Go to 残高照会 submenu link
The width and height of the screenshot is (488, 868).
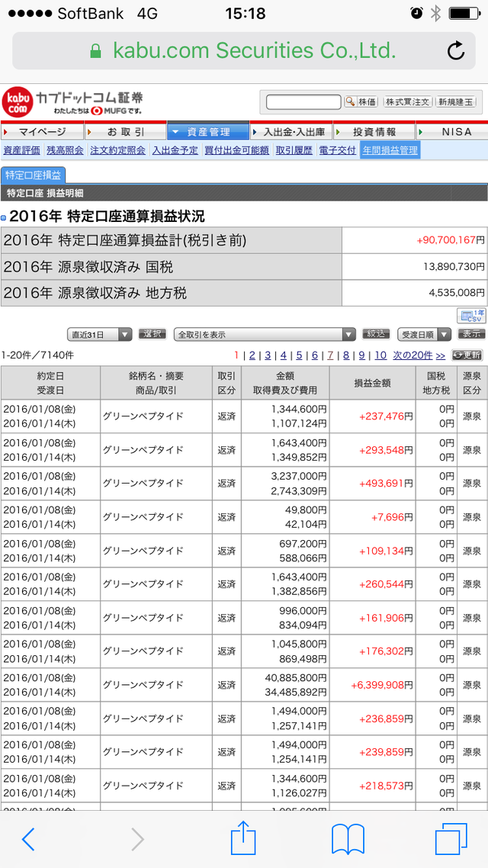tap(66, 150)
